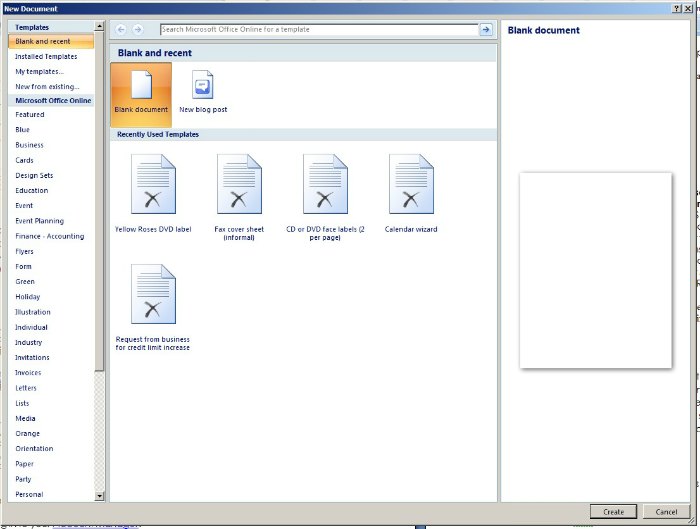The height and width of the screenshot is (529, 700).
Task: Select the Individual category
Action: [x=31, y=327]
